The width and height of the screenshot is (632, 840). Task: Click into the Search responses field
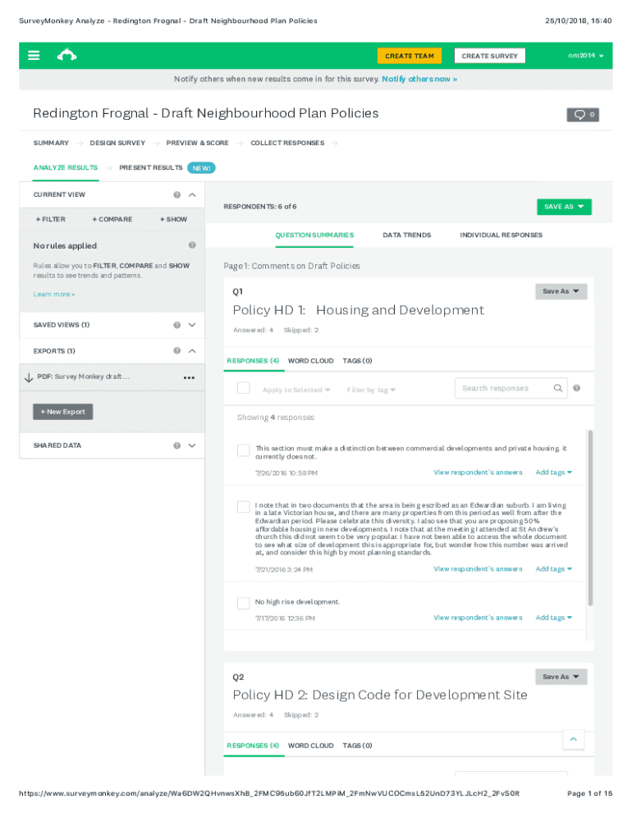click(502, 389)
